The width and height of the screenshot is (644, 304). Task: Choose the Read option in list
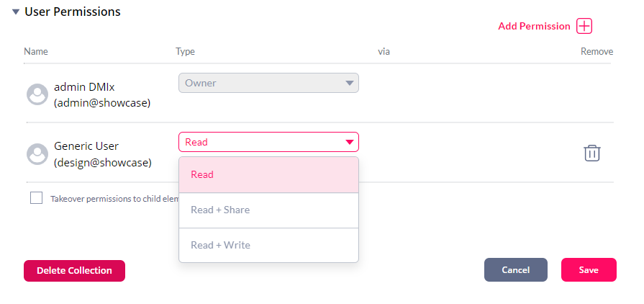tap(268, 175)
